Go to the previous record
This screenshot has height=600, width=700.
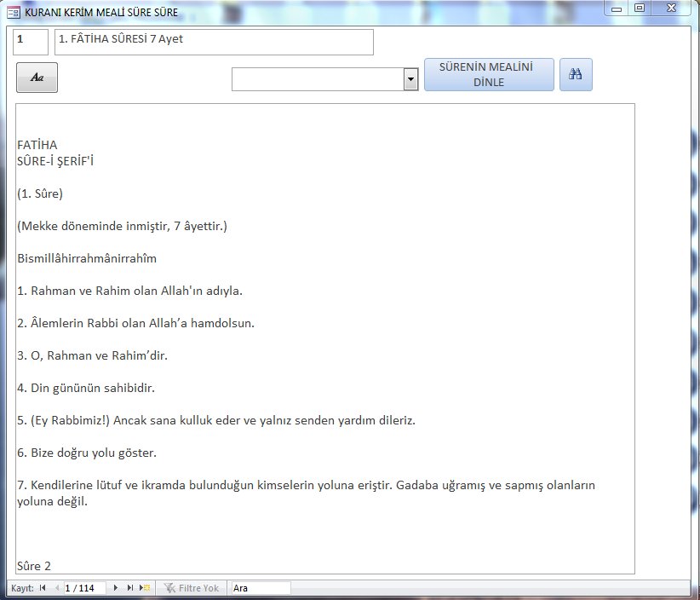point(57,588)
